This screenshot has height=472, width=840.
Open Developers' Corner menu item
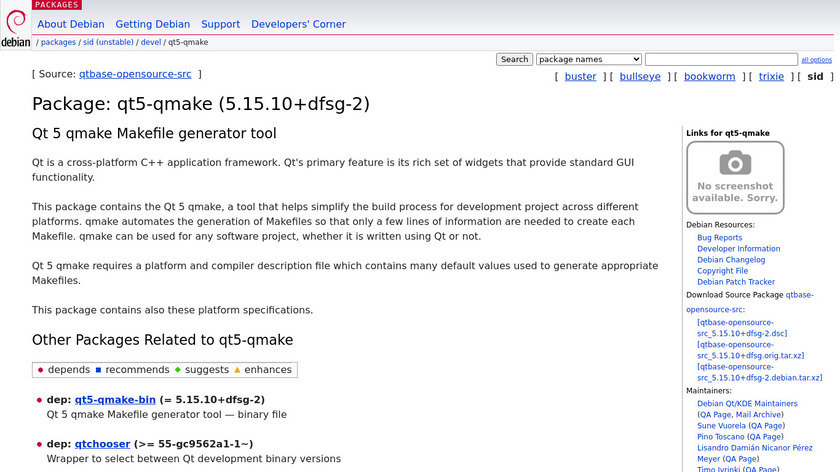[298, 24]
